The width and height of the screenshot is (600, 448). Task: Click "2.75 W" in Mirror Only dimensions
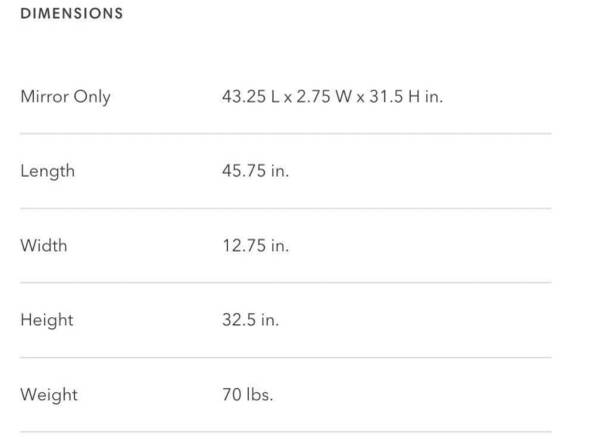(319, 97)
